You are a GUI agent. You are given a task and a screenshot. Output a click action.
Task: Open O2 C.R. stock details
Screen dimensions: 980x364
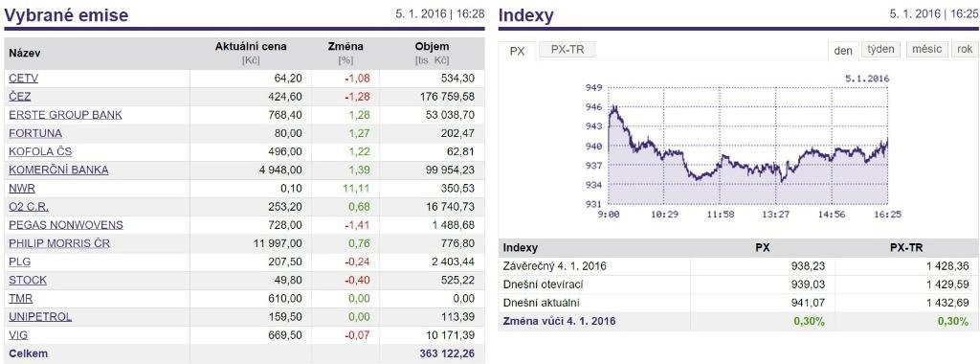(29, 206)
